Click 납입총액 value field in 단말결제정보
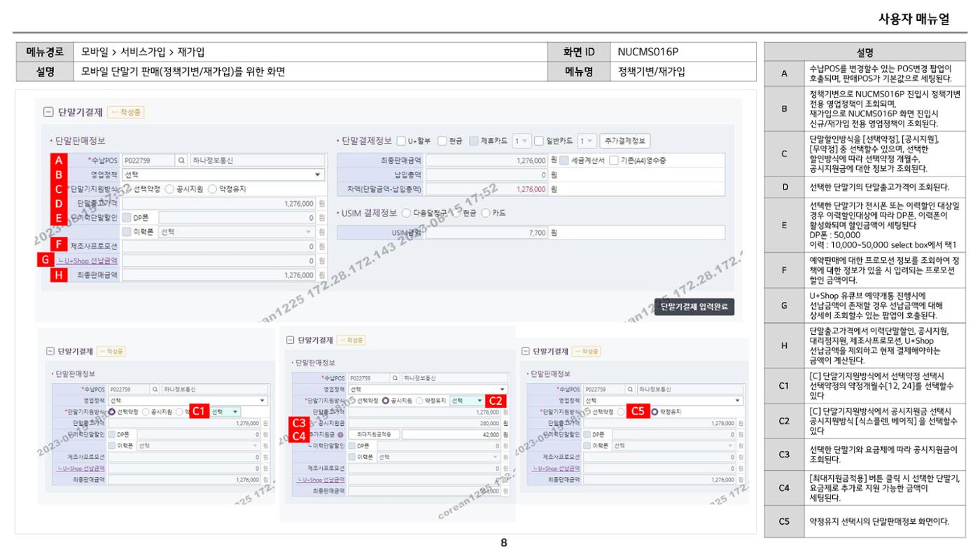This screenshot has height=552, width=980. click(x=486, y=174)
